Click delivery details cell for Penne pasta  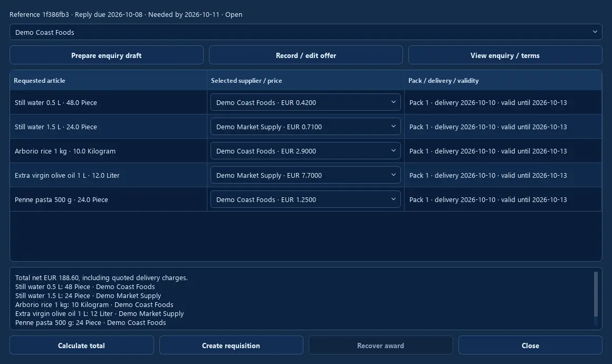pos(503,199)
